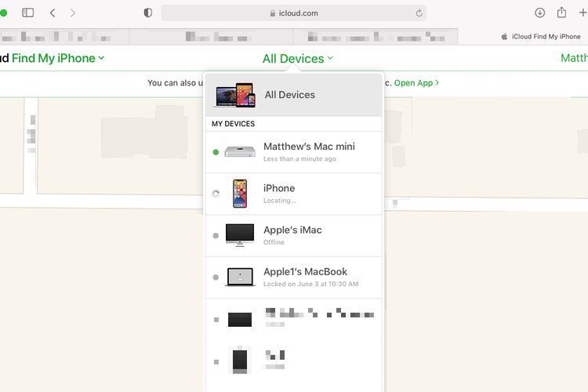Click the Safari sidebar toggle icon
This screenshot has width=588, height=392.
tap(27, 13)
